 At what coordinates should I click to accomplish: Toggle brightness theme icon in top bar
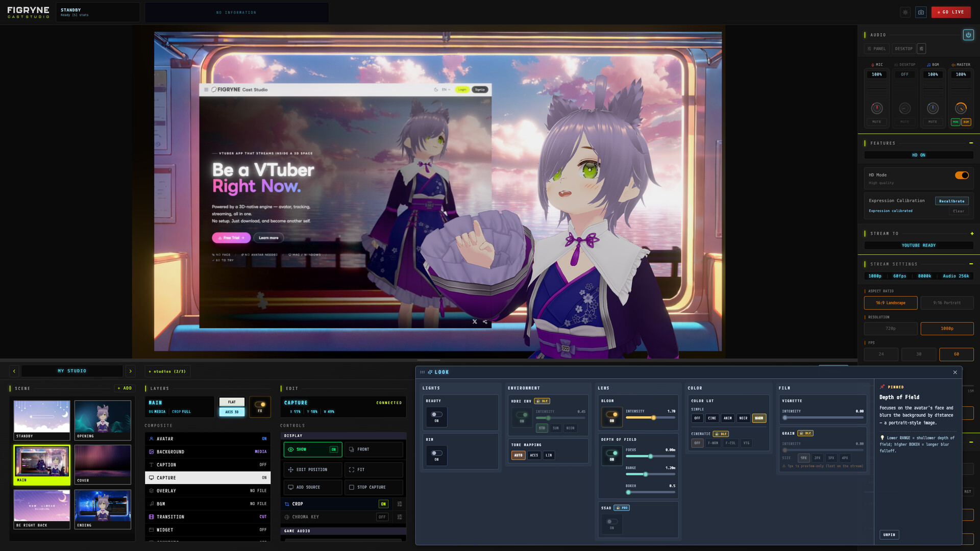point(905,12)
